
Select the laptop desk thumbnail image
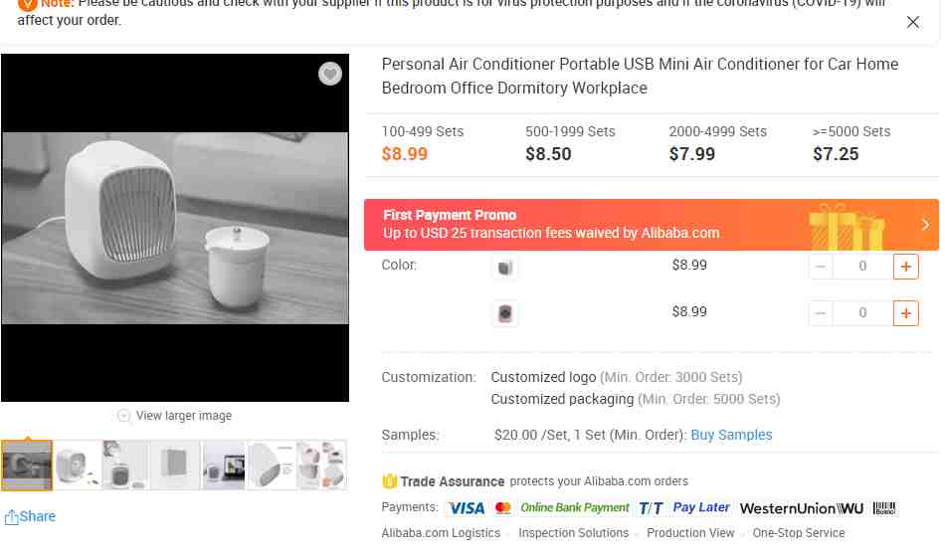pos(224,466)
